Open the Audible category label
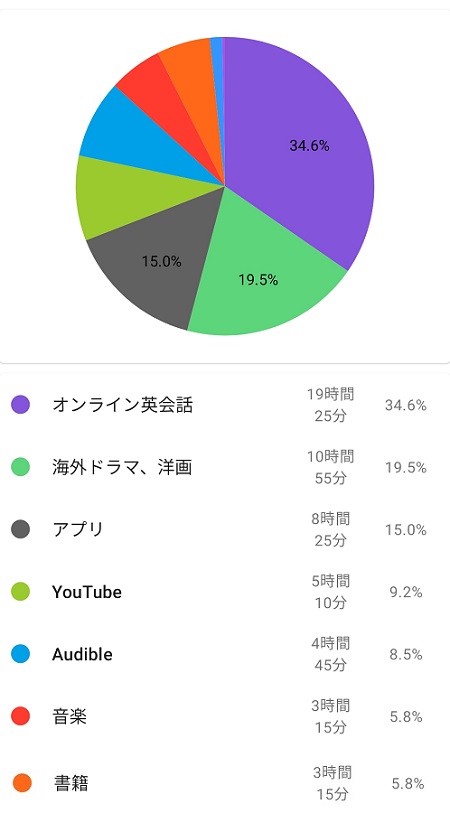 click(x=82, y=654)
